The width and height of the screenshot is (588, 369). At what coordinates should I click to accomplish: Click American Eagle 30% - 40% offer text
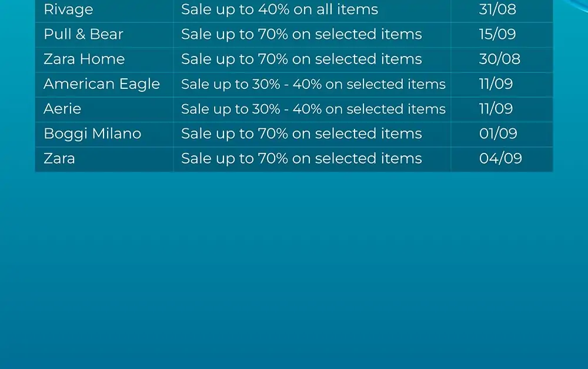[x=312, y=84]
